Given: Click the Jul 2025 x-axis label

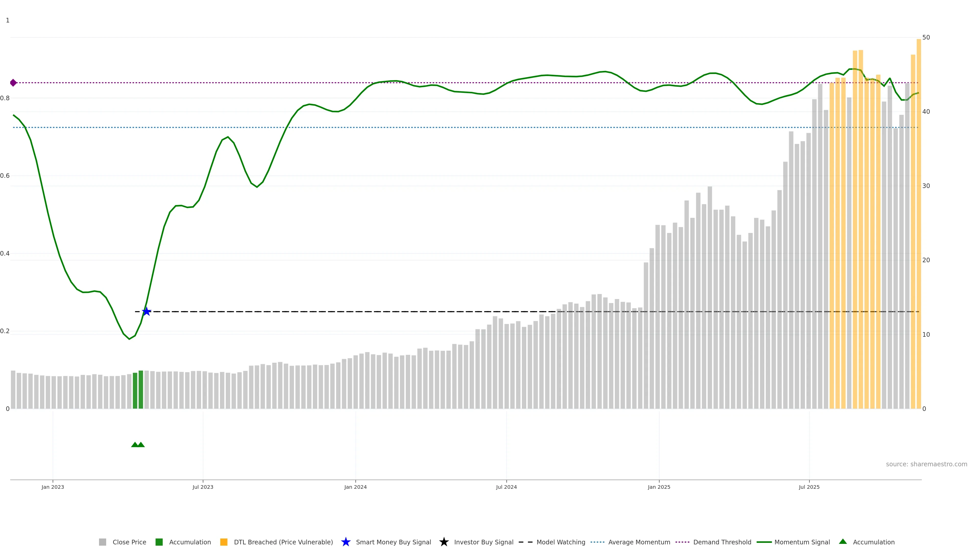Looking at the screenshot, I should pyautogui.click(x=809, y=487).
